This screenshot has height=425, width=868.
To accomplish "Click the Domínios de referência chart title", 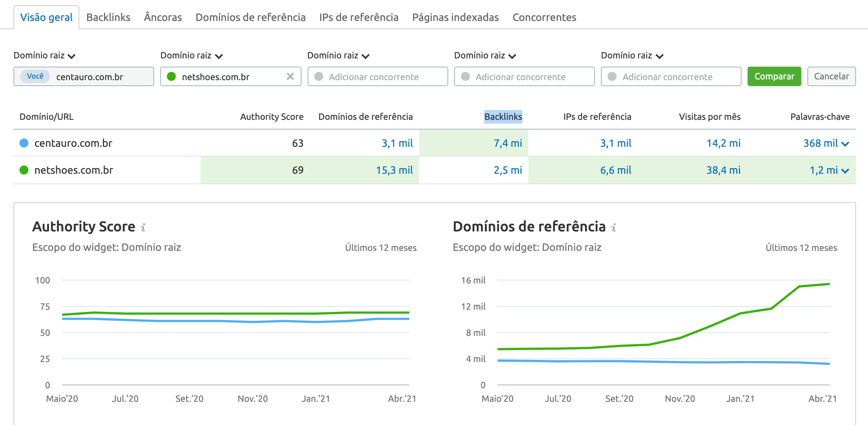I will 529,227.
